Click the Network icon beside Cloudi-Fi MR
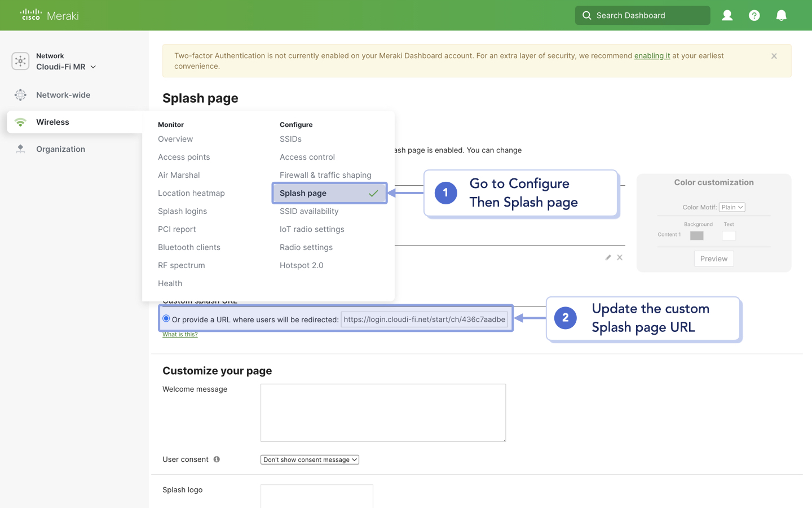 [20, 61]
